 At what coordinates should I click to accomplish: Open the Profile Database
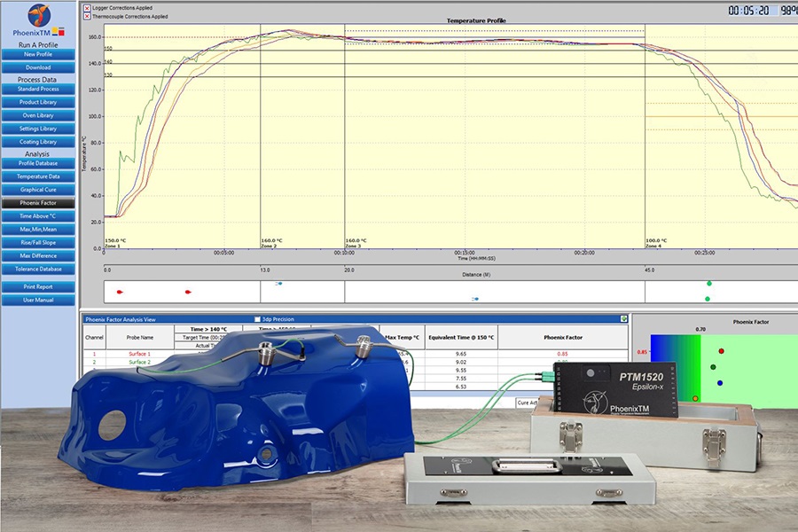coord(38,163)
